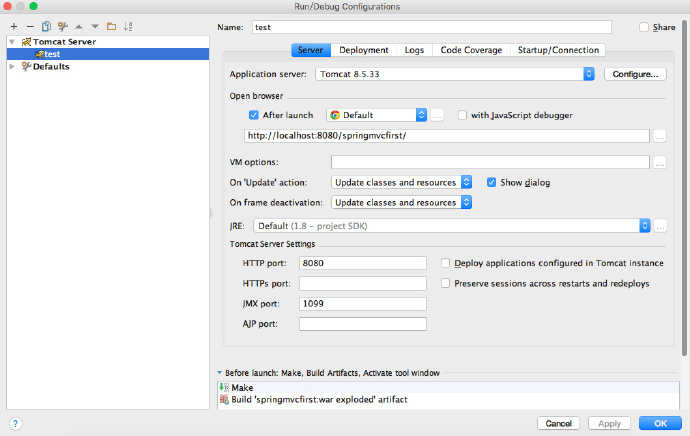Uncheck After launch checkbox

point(253,115)
